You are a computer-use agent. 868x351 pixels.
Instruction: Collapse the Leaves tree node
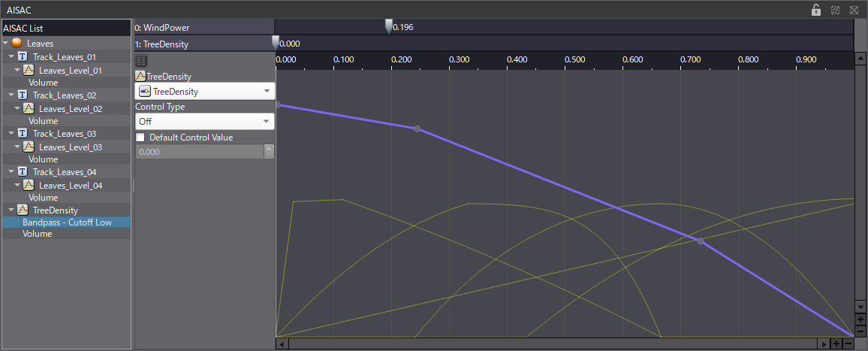pos(5,43)
